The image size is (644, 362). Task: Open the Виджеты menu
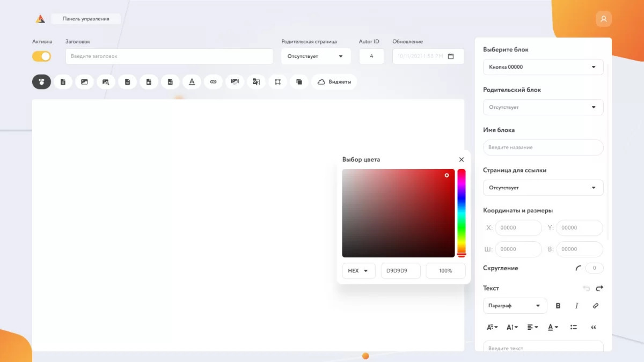click(x=334, y=82)
